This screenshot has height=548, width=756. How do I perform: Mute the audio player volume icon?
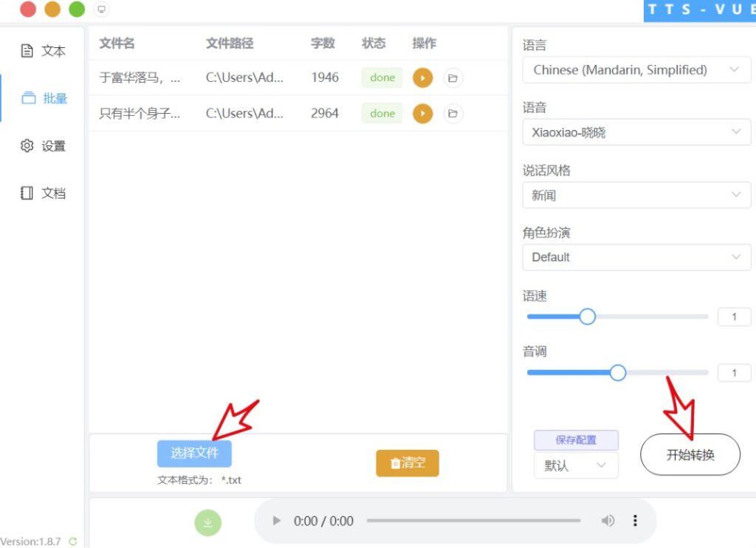608,521
